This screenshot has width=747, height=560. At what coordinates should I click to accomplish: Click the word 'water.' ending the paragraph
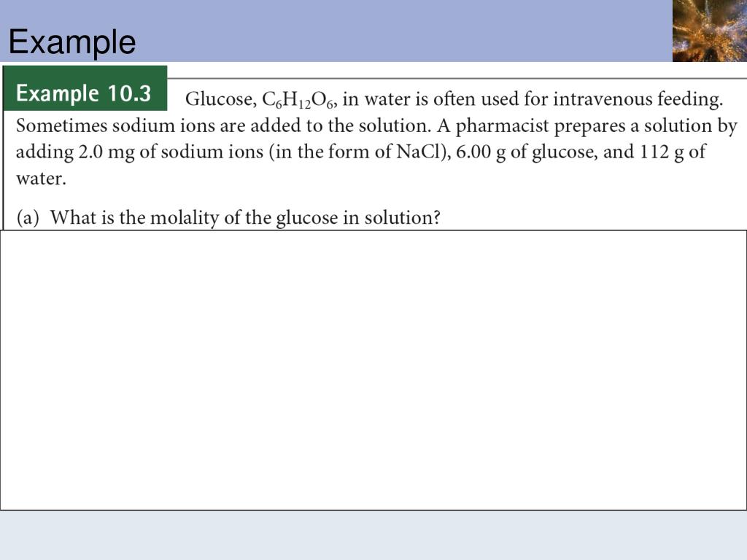pos(41,179)
